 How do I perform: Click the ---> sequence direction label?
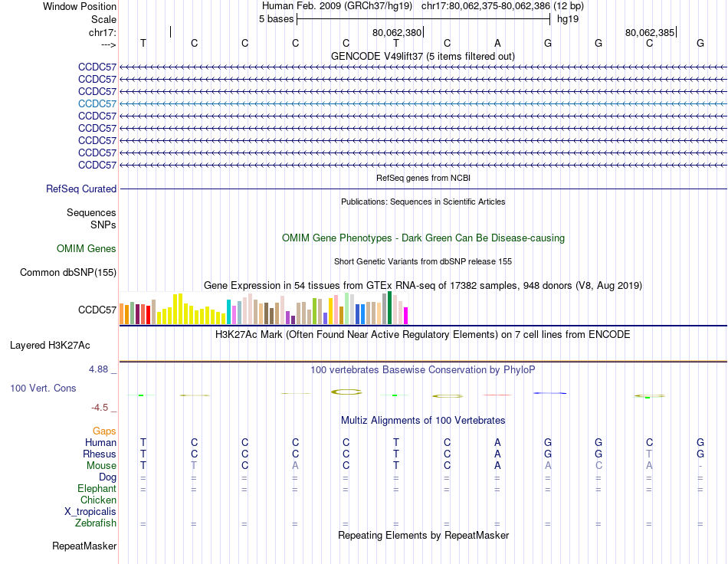[109, 44]
